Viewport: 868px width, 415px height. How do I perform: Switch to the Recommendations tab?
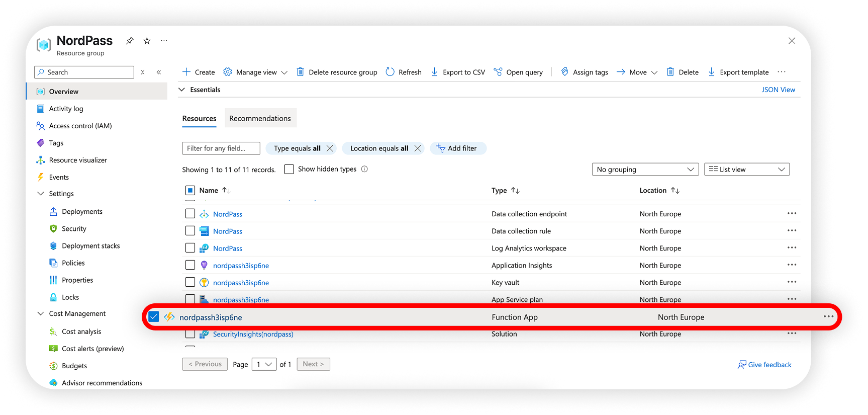[x=260, y=119]
